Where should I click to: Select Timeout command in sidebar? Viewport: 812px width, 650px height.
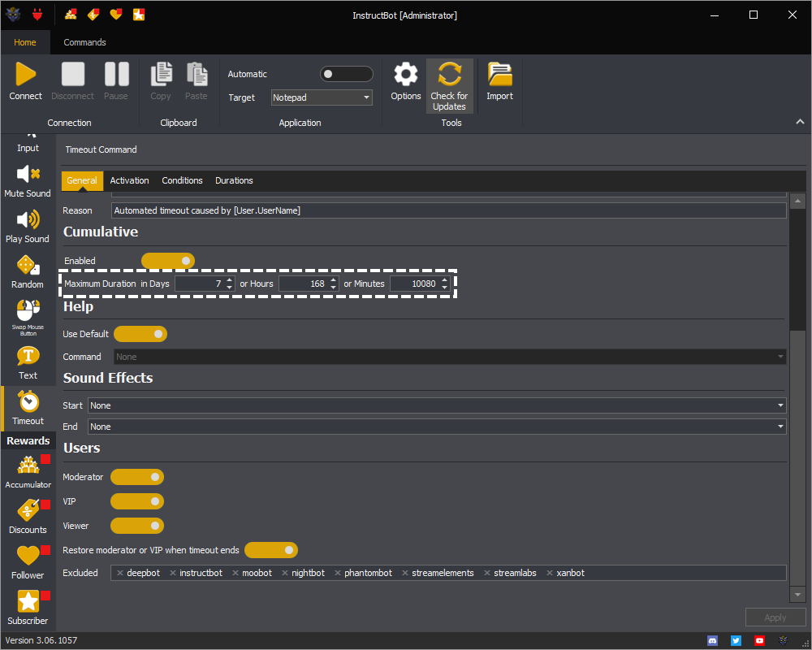[x=28, y=409]
